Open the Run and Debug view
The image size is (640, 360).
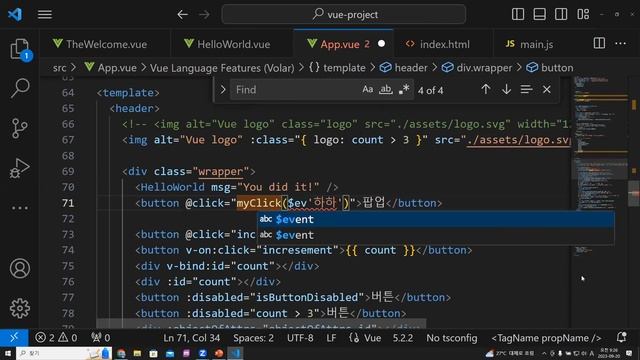coord(20,168)
